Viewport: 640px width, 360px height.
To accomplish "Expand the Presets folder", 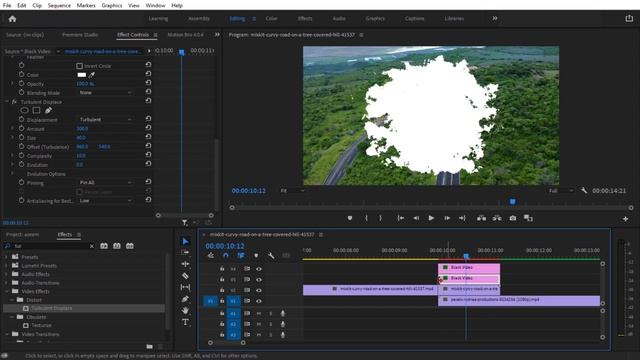I will point(6,257).
